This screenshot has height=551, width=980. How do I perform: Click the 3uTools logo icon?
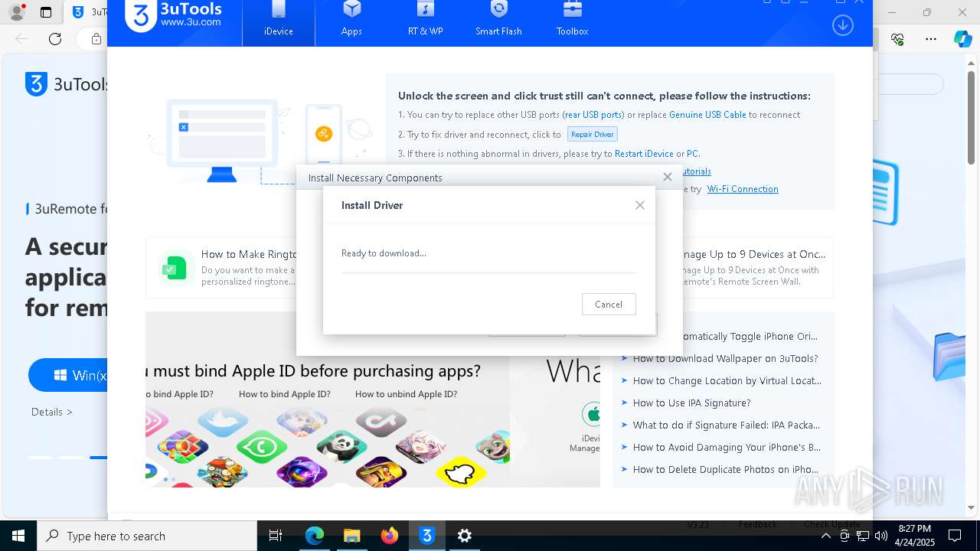point(140,17)
